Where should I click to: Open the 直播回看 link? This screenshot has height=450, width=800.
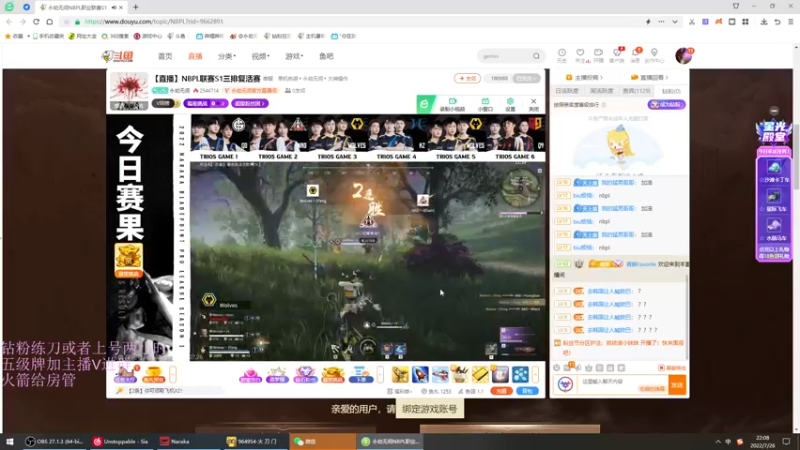click(649, 78)
